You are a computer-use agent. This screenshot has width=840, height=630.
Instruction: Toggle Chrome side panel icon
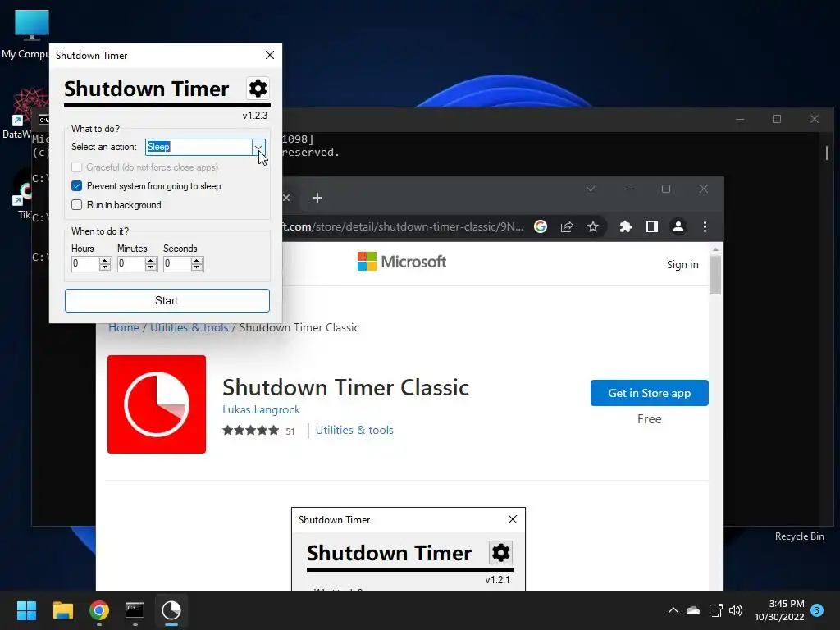coord(651,226)
